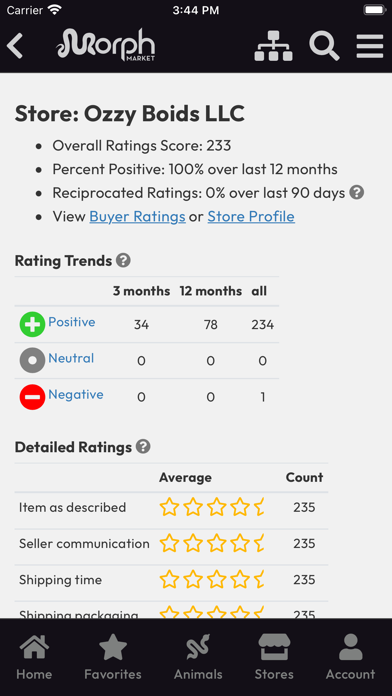
Task: Tap the MorphMarket logo
Action: coord(106,44)
